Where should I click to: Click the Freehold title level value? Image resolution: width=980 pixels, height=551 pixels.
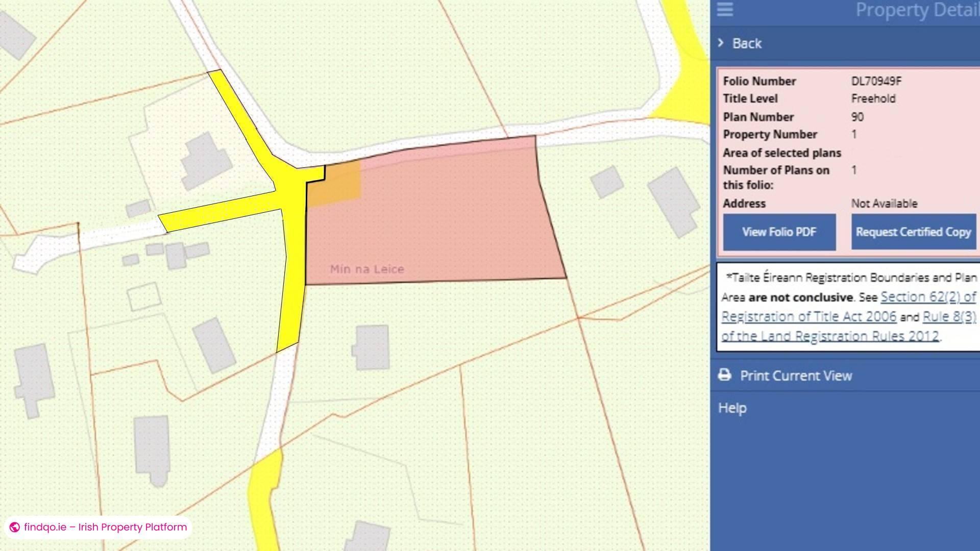[873, 98]
